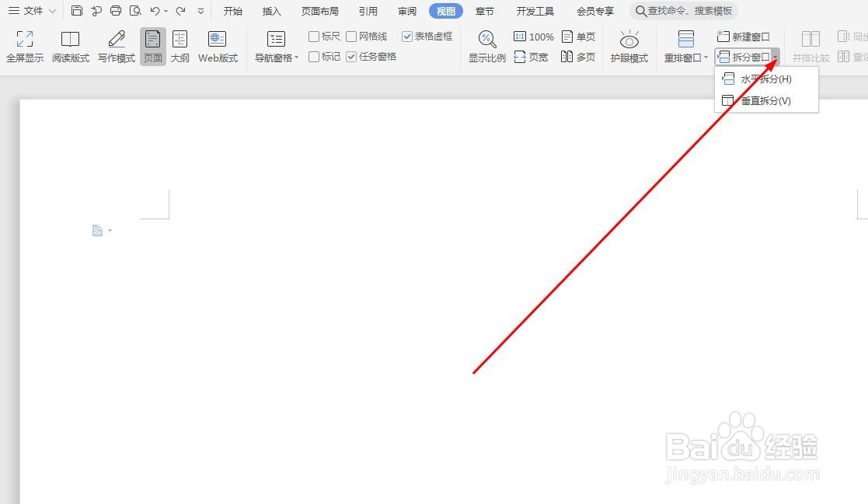868x504 pixels.
Task: Click the 查找命令、搜索模板 search box
Action: point(684,11)
